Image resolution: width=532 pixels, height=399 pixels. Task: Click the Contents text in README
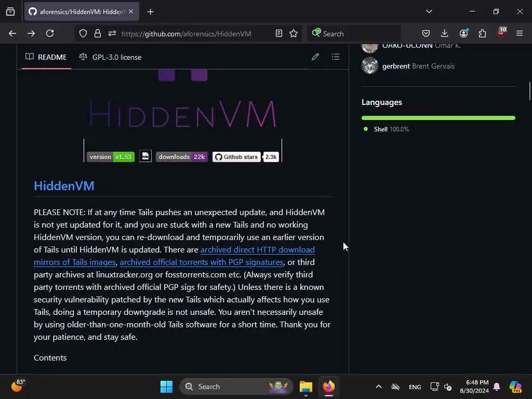(50, 357)
